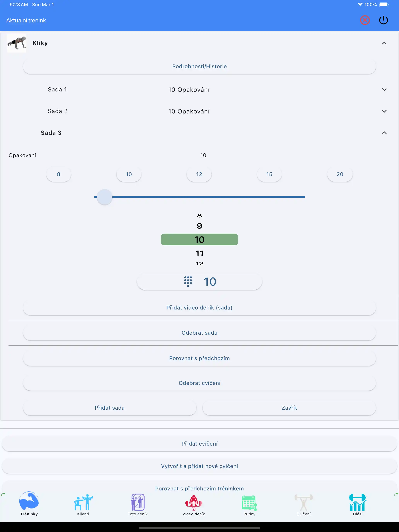Screen dimensions: 399x532
Task: Collapse the Sada 3 panel
Action: pos(384,133)
